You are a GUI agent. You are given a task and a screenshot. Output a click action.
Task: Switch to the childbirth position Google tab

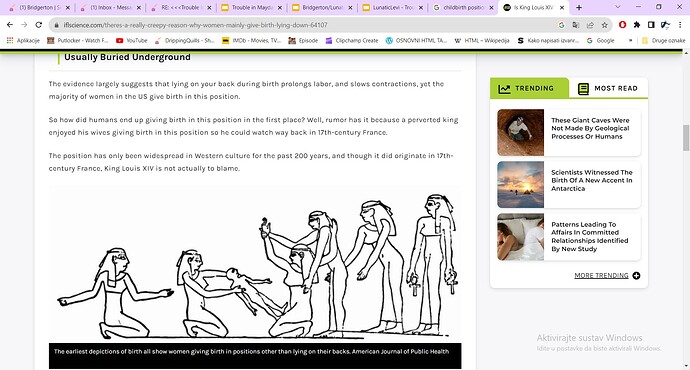point(463,7)
